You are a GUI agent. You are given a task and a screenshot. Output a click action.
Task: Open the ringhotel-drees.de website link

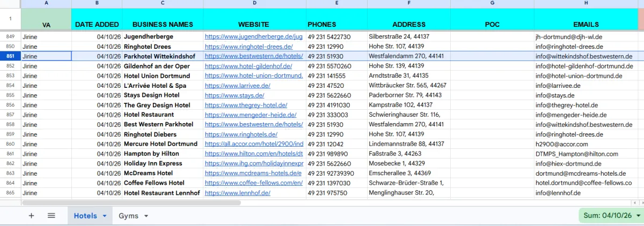[x=248, y=47]
